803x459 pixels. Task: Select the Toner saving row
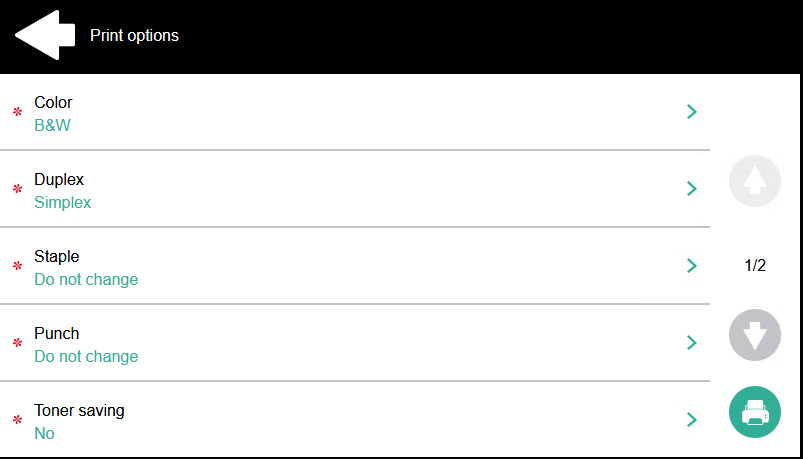(350, 421)
